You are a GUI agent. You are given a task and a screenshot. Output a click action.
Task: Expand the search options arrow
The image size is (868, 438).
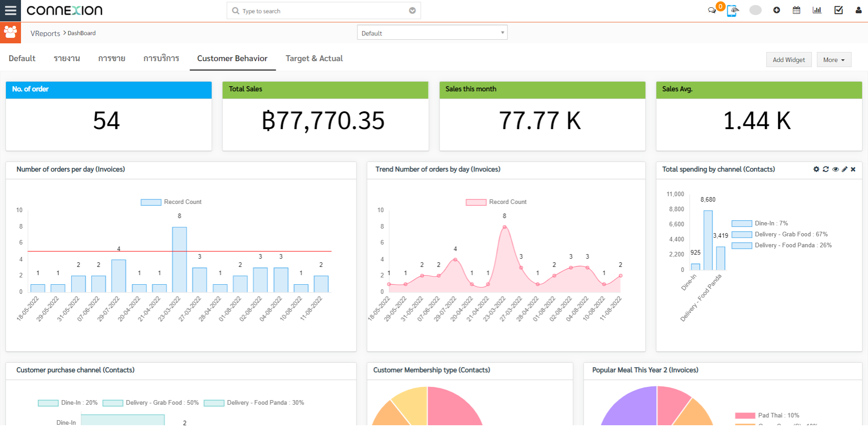(x=412, y=11)
